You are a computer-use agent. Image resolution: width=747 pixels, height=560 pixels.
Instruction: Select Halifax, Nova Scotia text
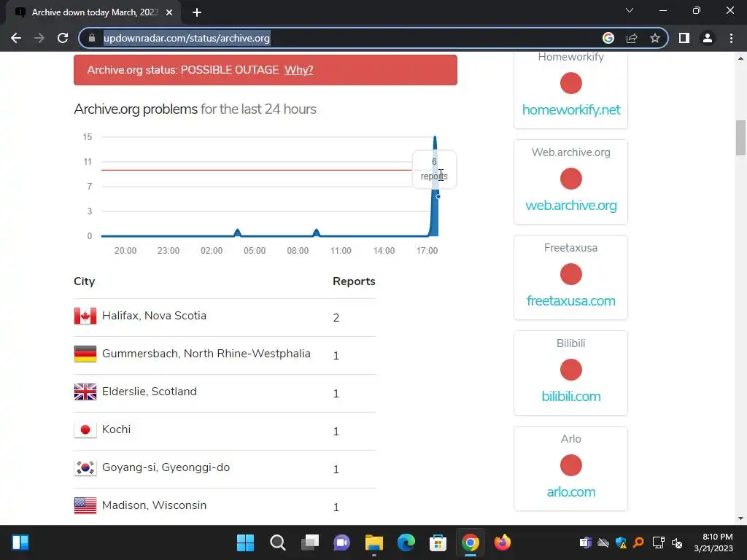155,316
